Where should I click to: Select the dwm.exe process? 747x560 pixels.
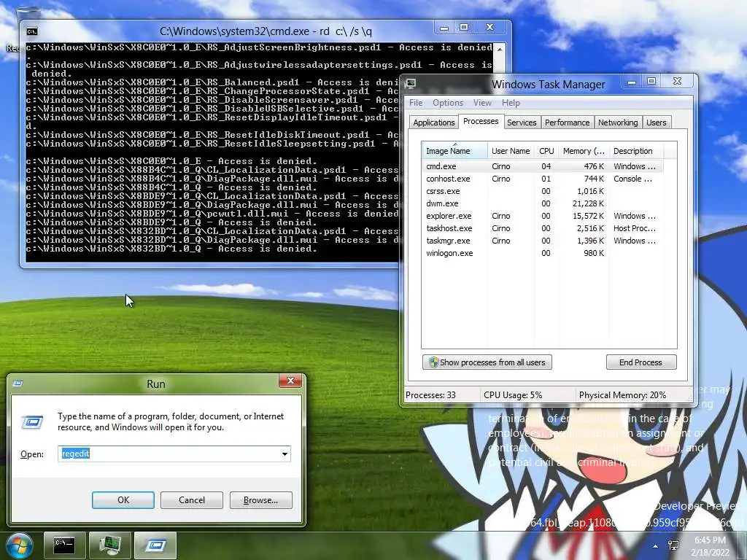tap(542, 203)
